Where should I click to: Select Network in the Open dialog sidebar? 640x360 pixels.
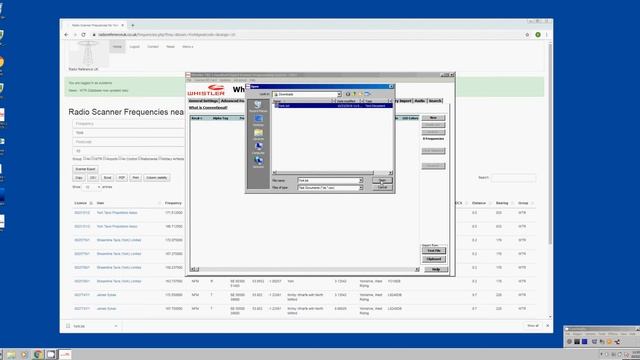[x=258, y=162]
